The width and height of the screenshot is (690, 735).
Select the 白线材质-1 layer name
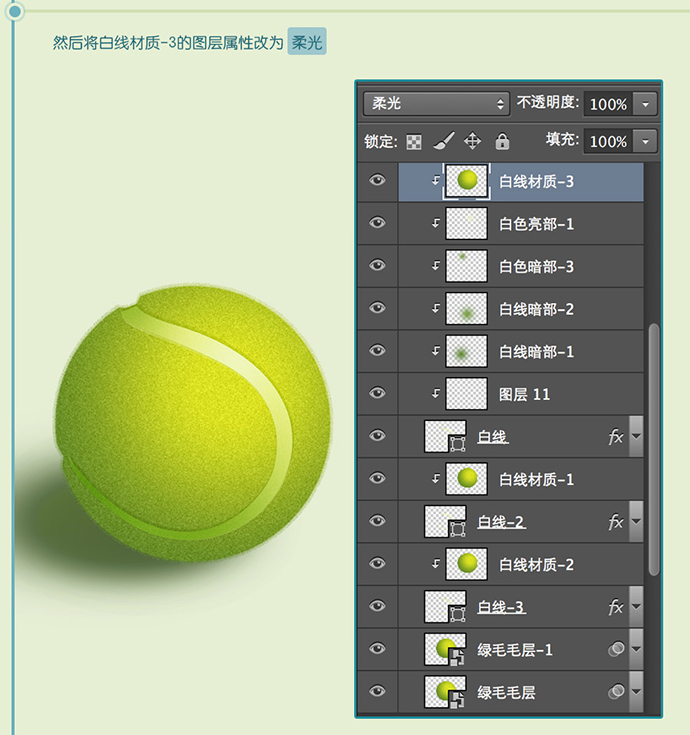click(537, 480)
